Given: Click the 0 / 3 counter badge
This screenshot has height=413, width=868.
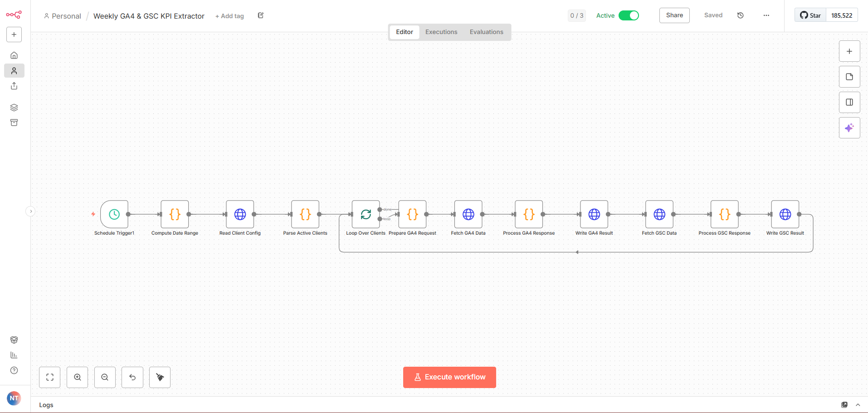Looking at the screenshot, I should click(x=577, y=15).
